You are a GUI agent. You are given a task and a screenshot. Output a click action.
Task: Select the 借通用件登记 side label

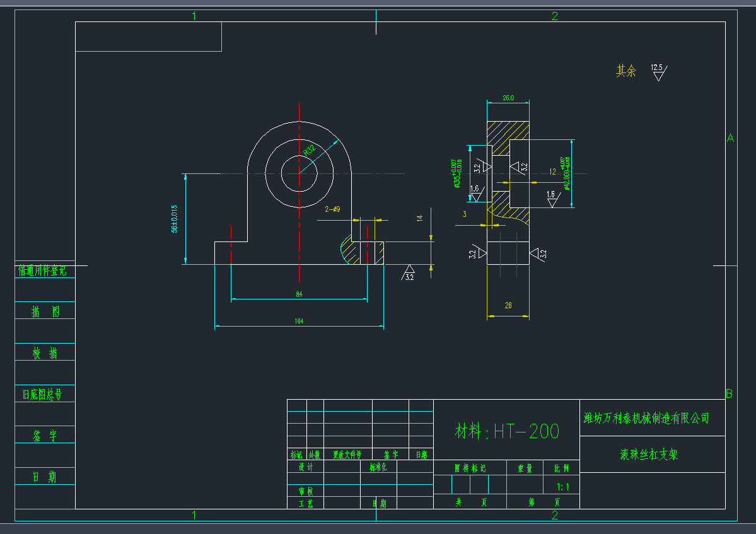pos(42,270)
